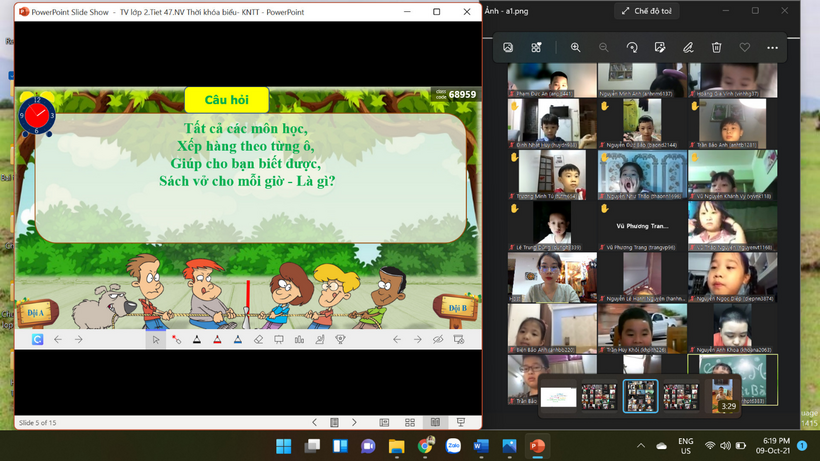Switch to Slide Sorter view
Image resolution: width=820 pixels, height=461 pixels.
[x=409, y=422]
